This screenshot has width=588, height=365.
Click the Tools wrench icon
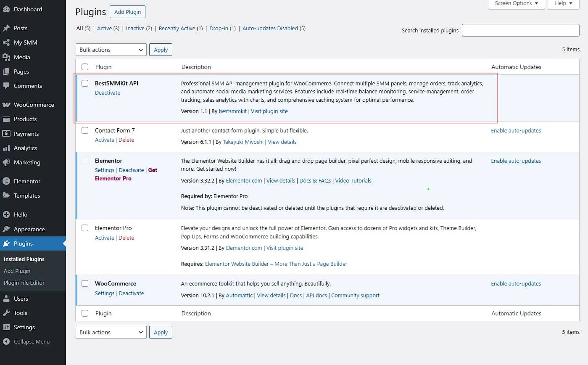(x=6, y=313)
